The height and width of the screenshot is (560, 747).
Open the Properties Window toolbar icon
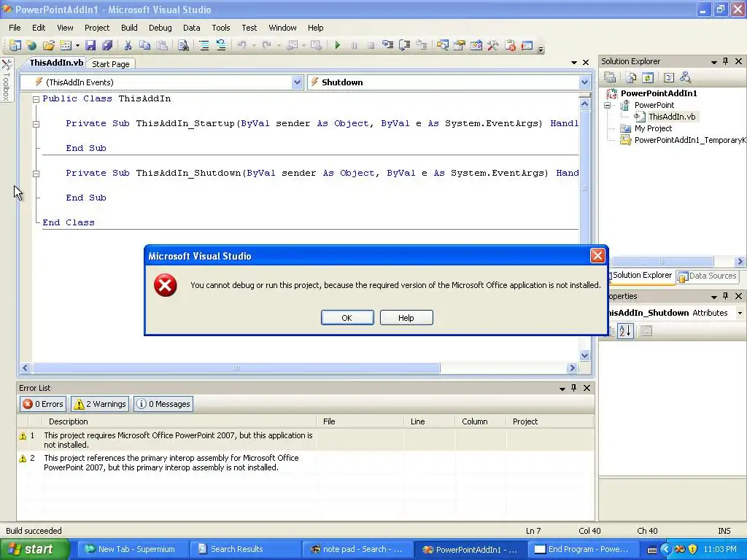coord(460,45)
